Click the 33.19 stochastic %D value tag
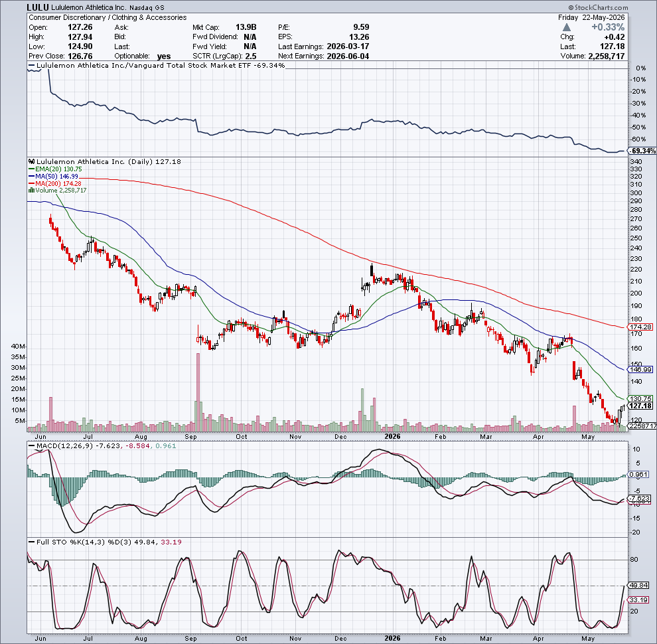This screenshot has height=644, width=657. [639, 600]
